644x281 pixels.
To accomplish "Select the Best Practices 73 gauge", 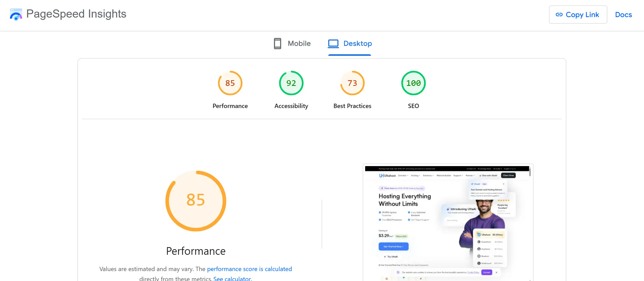I will click(352, 83).
